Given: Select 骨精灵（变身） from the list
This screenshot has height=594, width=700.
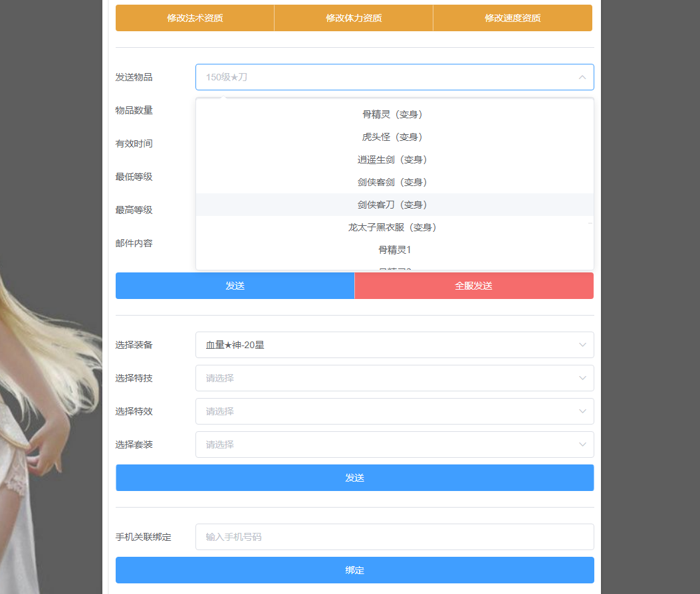Looking at the screenshot, I should pyautogui.click(x=394, y=114).
